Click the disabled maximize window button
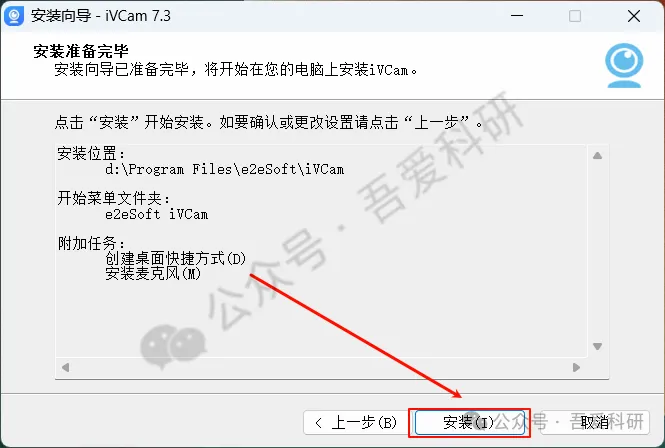665x448 pixels. click(575, 16)
